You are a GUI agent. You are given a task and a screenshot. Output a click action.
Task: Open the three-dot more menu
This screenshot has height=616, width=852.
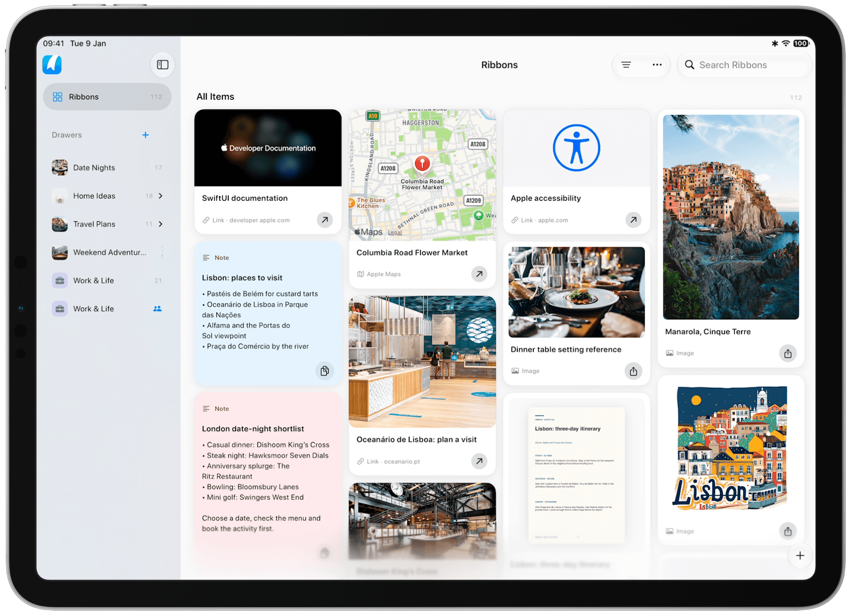(x=657, y=65)
